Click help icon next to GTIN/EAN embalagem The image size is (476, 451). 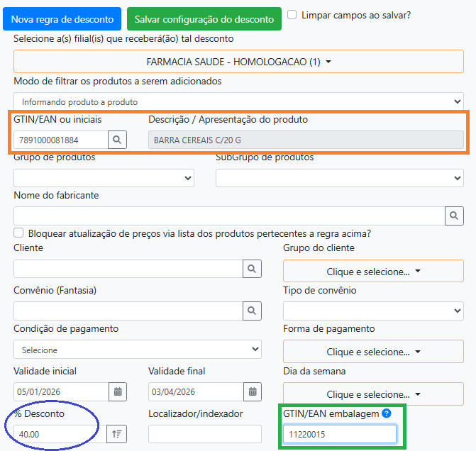pyautogui.click(x=387, y=413)
